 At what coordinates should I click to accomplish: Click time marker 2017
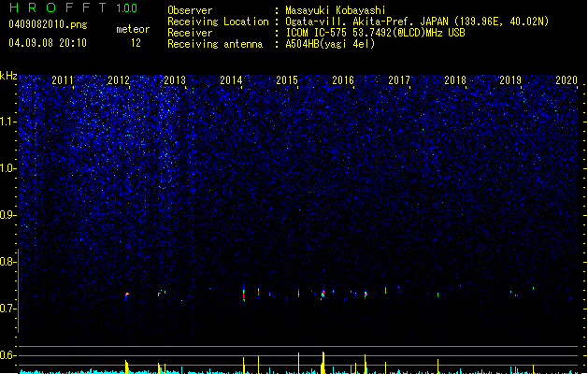click(x=399, y=80)
